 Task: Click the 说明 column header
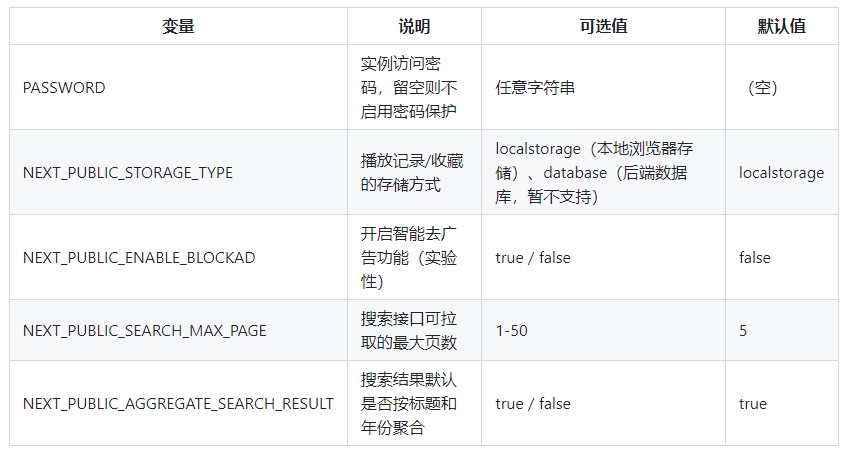tap(413, 27)
